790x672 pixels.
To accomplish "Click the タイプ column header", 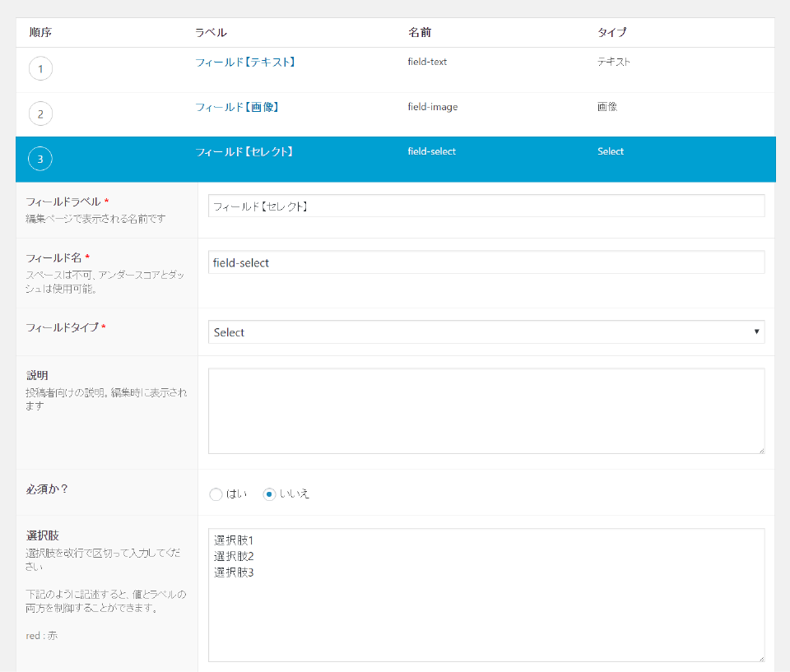I will (x=611, y=33).
